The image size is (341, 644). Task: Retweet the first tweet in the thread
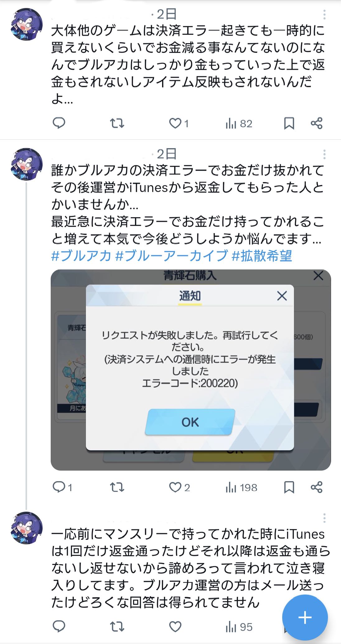tap(117, 124)
